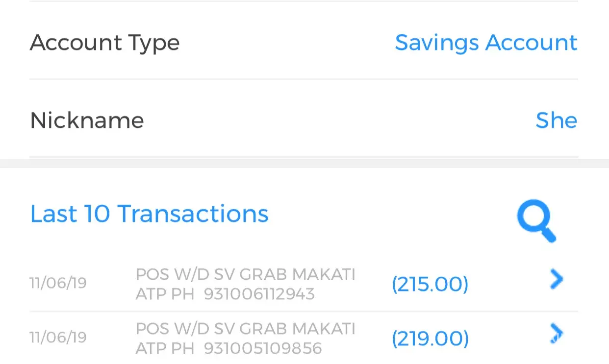This screenshot has height=364, width=609.
Task: Edit the nickname value She
Action: pyautogui.click(x=556, y=121)
